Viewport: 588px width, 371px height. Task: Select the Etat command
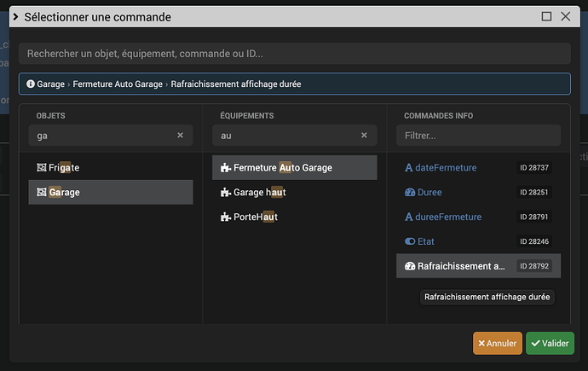[x=478, y=241]
